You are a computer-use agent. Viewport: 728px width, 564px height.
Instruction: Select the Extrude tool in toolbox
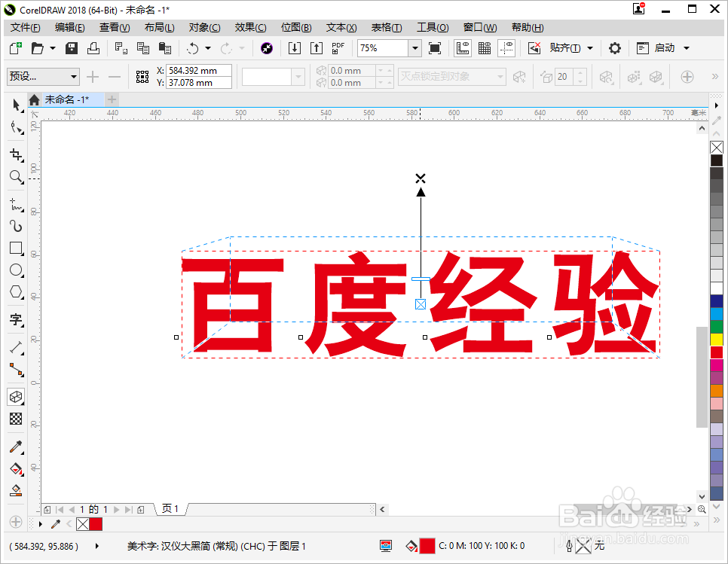tap(17, 397)
